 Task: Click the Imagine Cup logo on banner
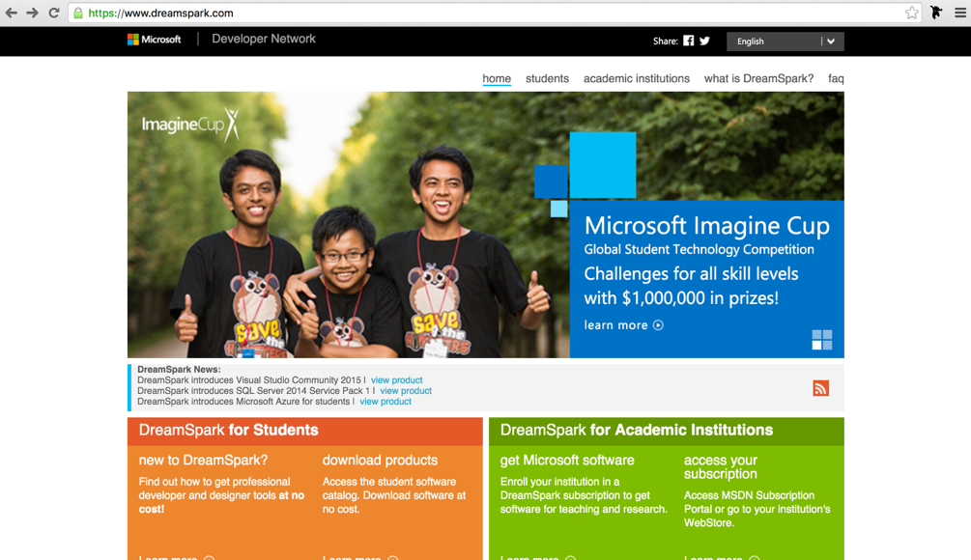tap(189, 124)
